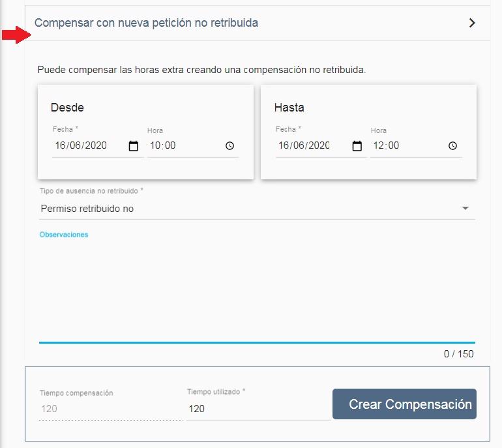Screen dimensions: 502x448
Task: Select the minutes '00' in the Hasta time
Action: point(394,146)
